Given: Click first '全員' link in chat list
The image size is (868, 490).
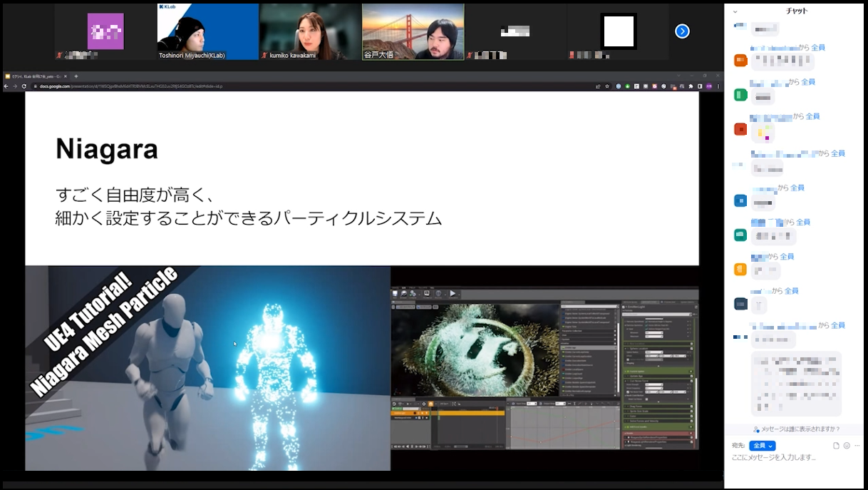Looking at the screenshot, I should pyautogui.click(x=817, y=48).
